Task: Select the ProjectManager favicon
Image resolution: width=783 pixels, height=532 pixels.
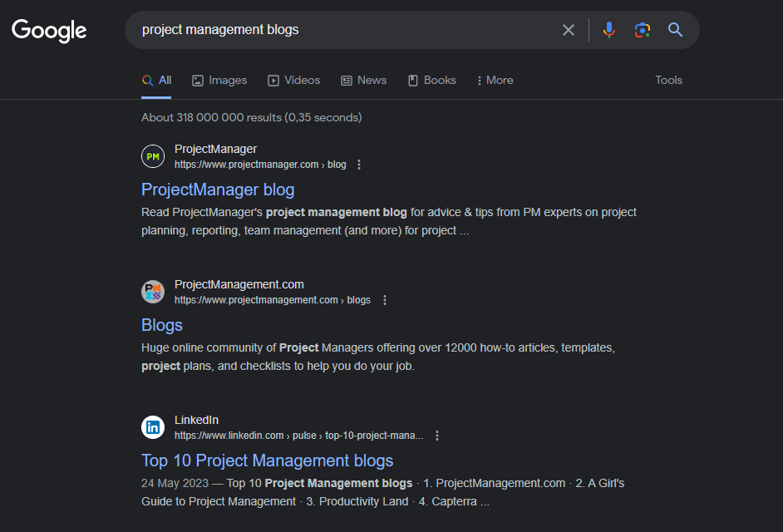Action: [153, 155]
